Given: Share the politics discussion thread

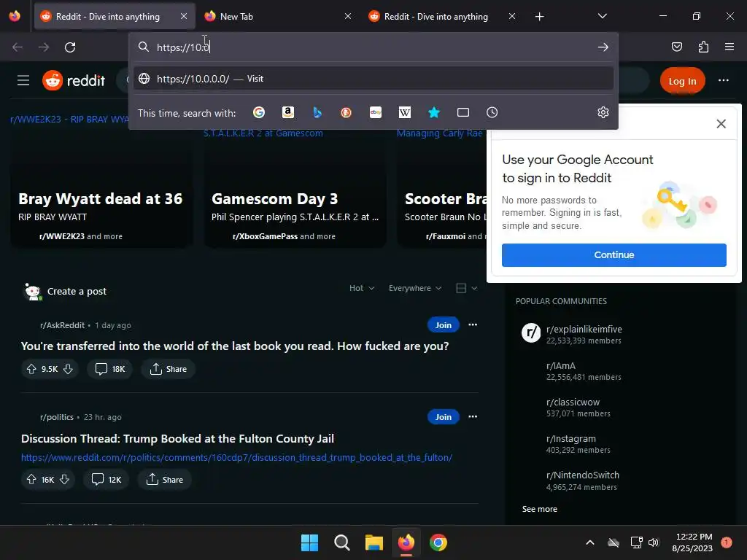Looking at the screenshot, I should point(164,480).
